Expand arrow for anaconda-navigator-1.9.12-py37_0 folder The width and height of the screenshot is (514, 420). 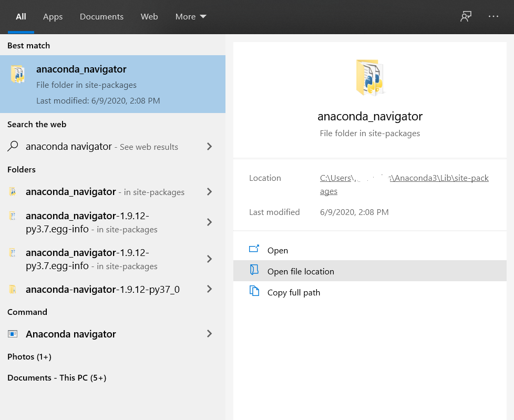pyautogui.click(x=209, y=289)
